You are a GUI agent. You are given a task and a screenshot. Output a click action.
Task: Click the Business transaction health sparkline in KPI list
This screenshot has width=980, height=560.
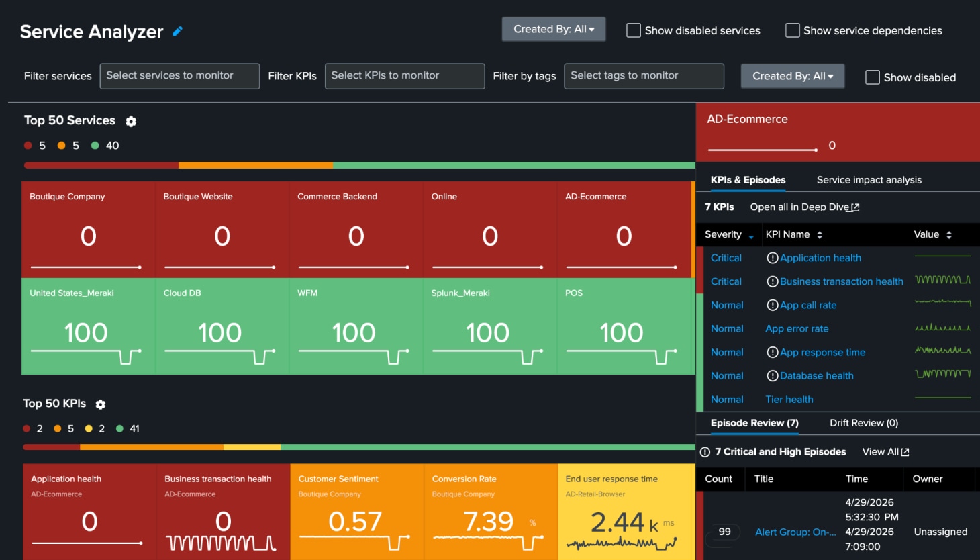click(943, 280)
